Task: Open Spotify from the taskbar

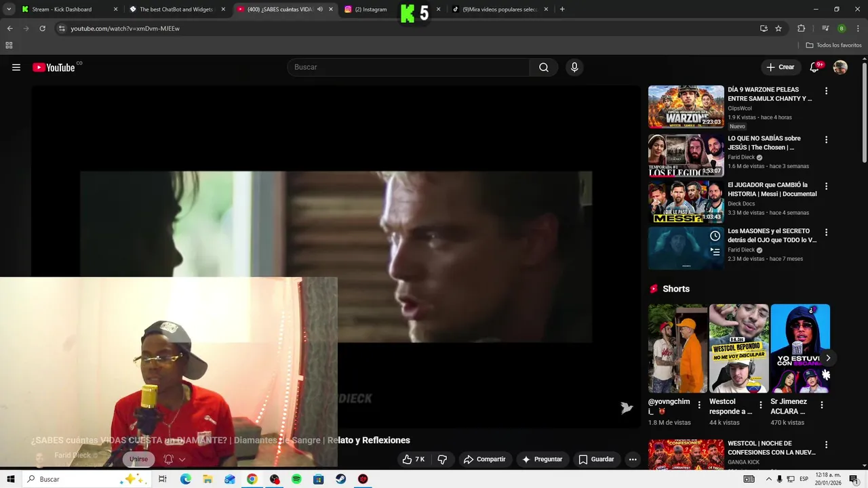Action: point(296,479)
